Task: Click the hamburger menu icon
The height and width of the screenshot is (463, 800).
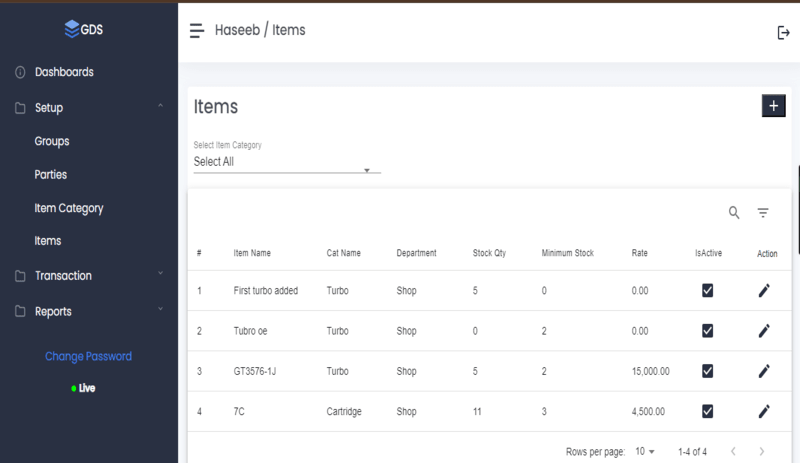Action: tap(197, 31)
